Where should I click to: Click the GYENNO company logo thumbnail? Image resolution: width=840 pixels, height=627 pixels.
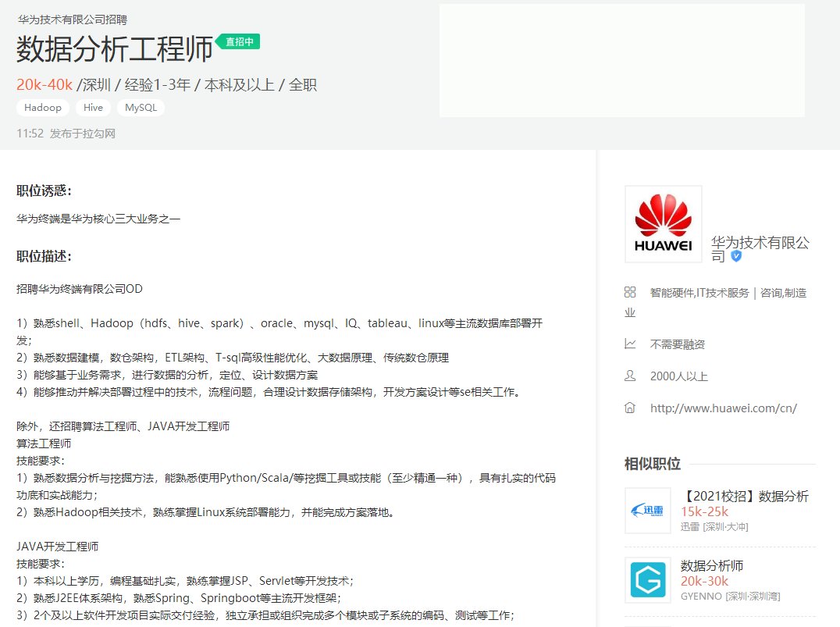[x=647, y=581]
